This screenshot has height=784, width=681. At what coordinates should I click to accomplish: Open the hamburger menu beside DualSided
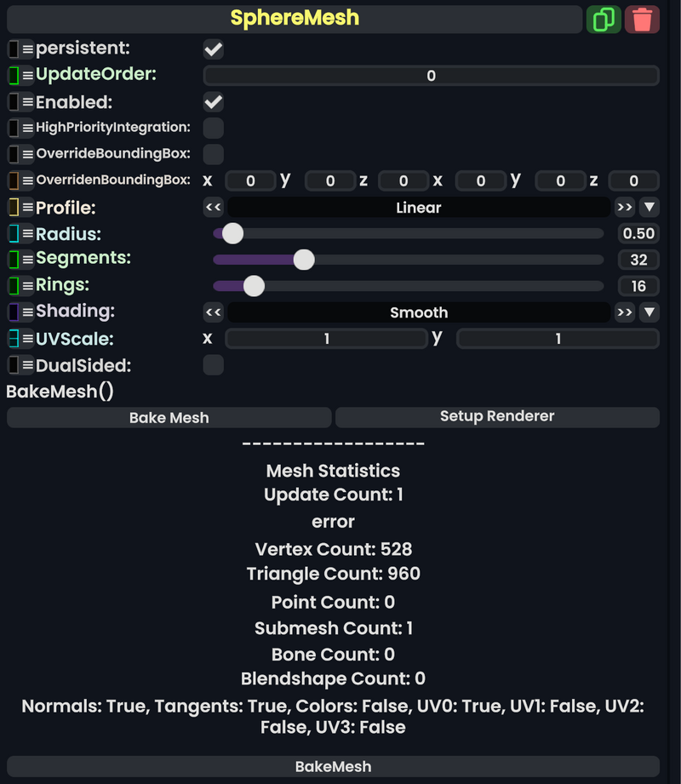point(29,365)
